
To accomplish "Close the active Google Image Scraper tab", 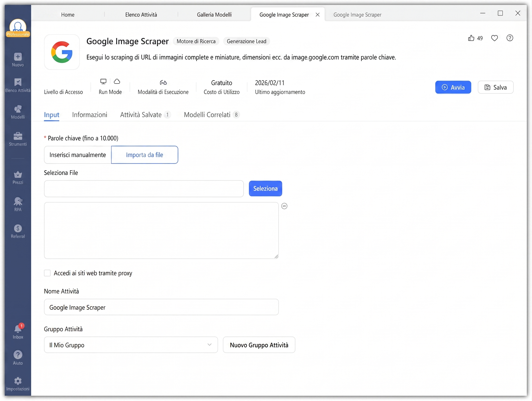I will coord(317,15).
